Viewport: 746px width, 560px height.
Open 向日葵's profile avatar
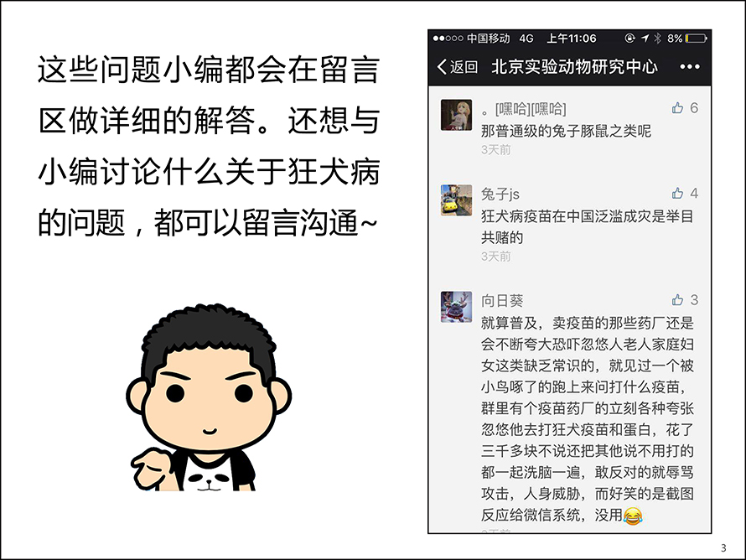(456, 307)
